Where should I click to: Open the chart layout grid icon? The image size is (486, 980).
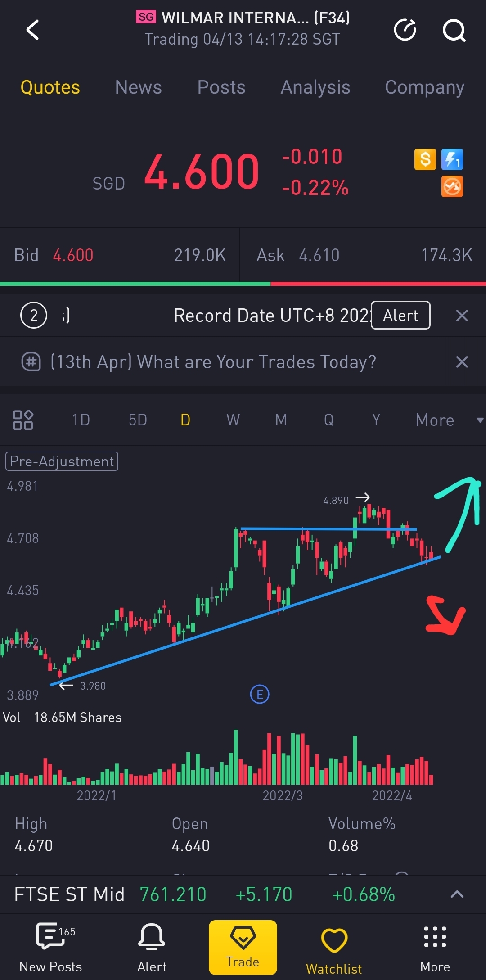click(23, 420)
